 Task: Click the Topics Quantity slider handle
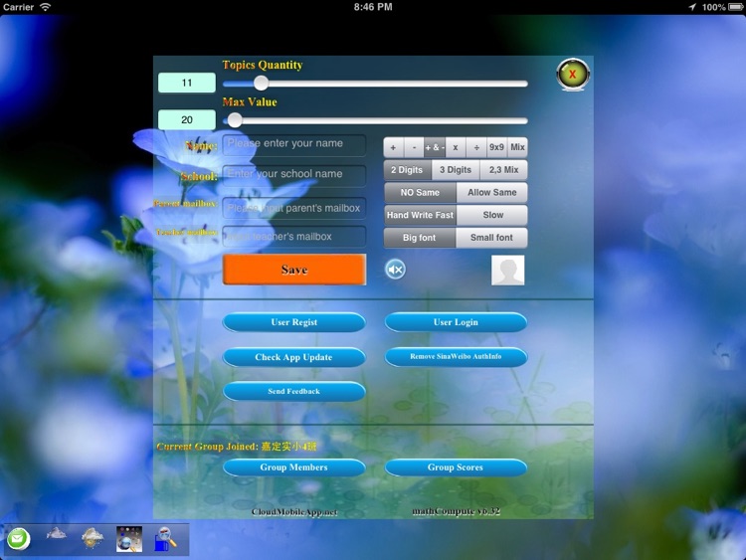[261, 84]
